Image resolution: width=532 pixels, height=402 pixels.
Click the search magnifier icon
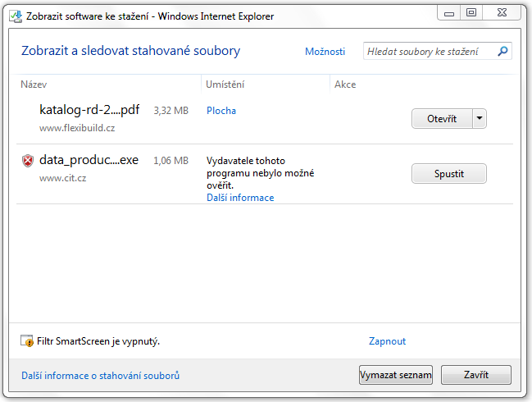tap(502, 51)
